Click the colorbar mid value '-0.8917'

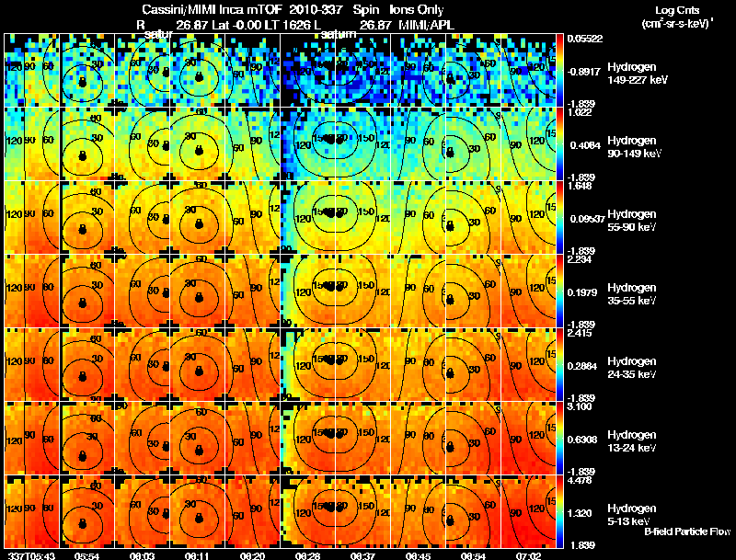coord(584,72)
